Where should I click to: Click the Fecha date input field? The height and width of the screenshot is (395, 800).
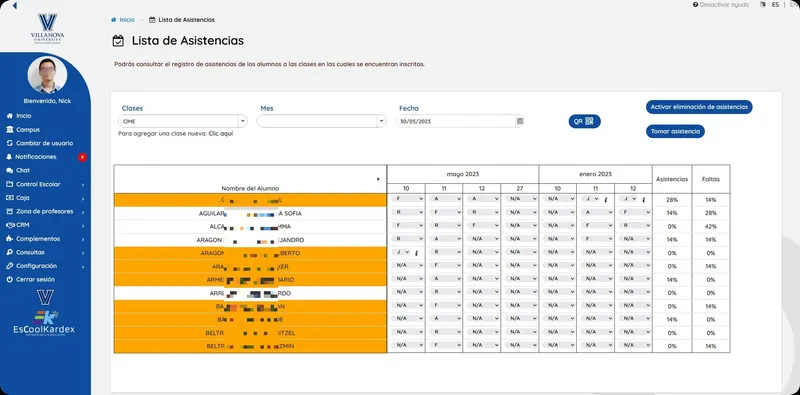click(456, 121)
